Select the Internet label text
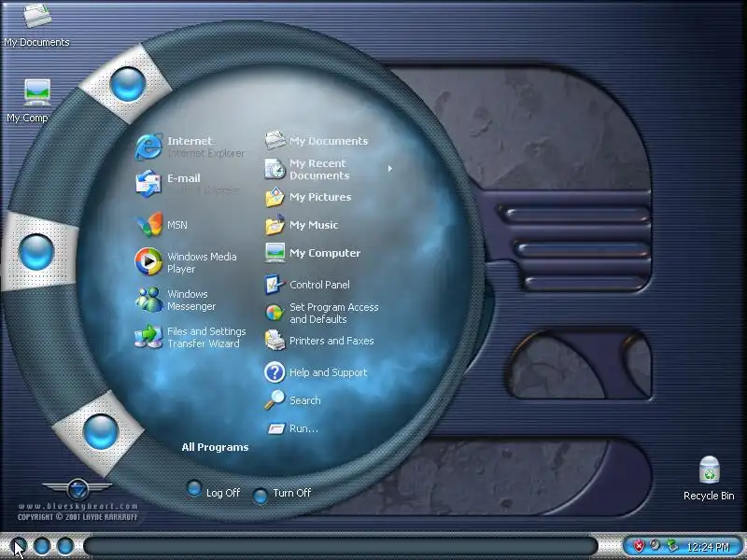Viewport: 747px width, 560px height. (x=190, y=141)
